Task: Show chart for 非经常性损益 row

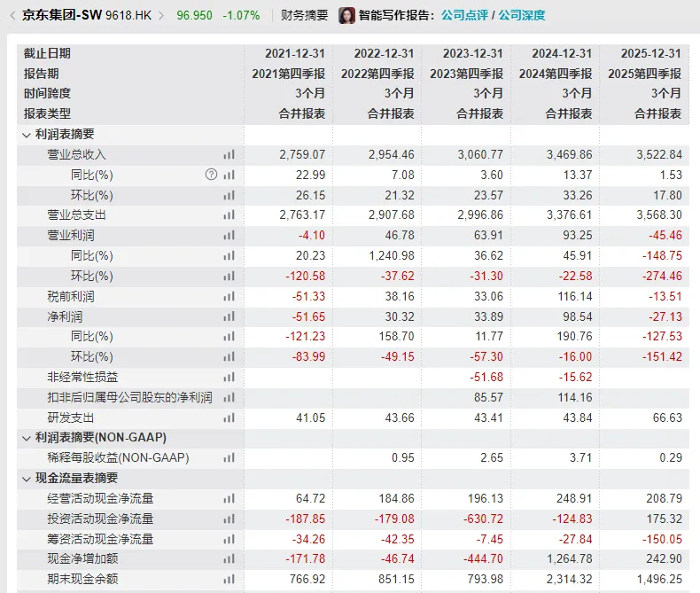Action: 229,377
